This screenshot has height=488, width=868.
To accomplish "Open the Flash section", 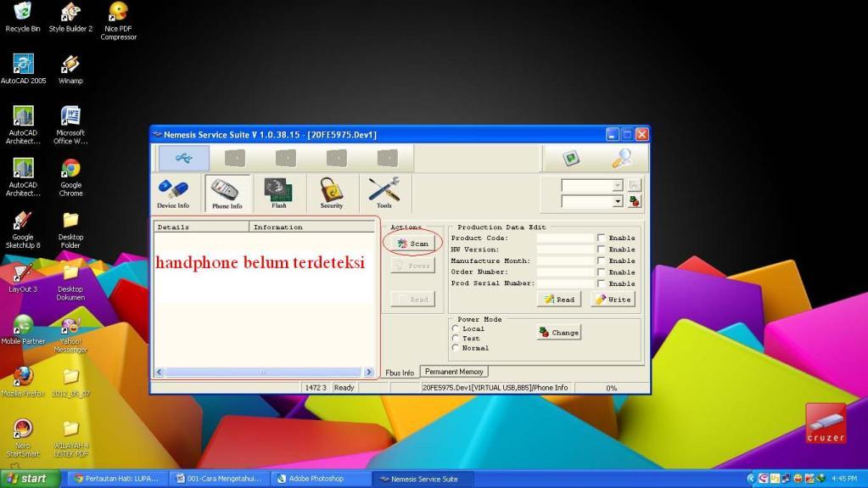I will coord(278,194).
